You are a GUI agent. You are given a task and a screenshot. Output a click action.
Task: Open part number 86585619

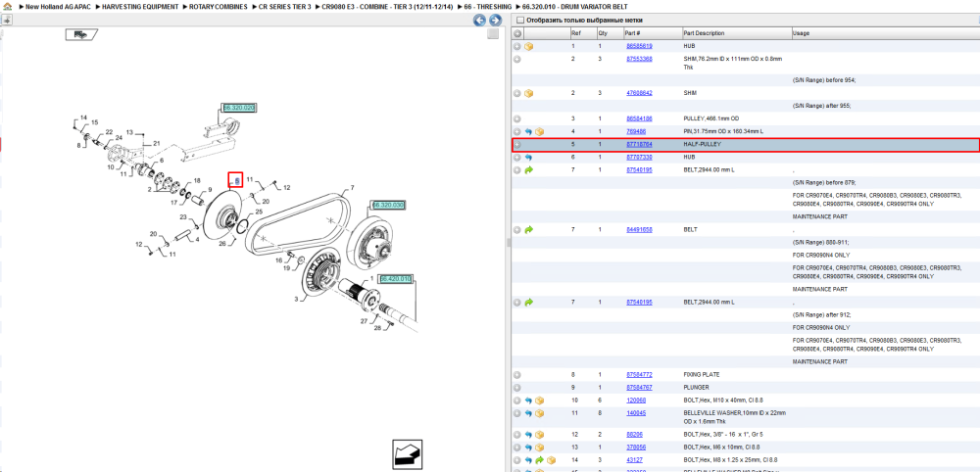(639, 46)
